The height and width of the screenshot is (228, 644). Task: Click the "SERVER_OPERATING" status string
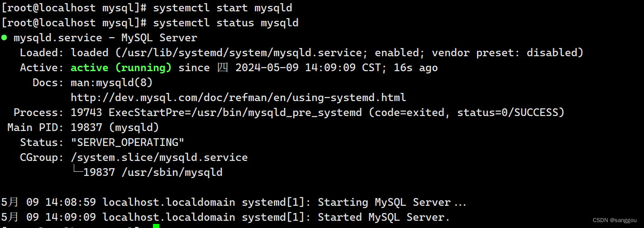pos(128,142)
